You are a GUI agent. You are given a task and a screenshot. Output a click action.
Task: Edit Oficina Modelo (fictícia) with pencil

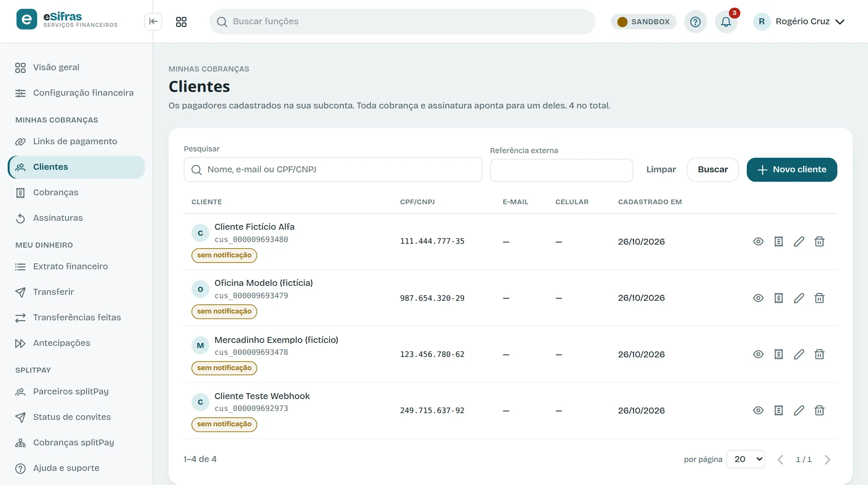point(799,298)
